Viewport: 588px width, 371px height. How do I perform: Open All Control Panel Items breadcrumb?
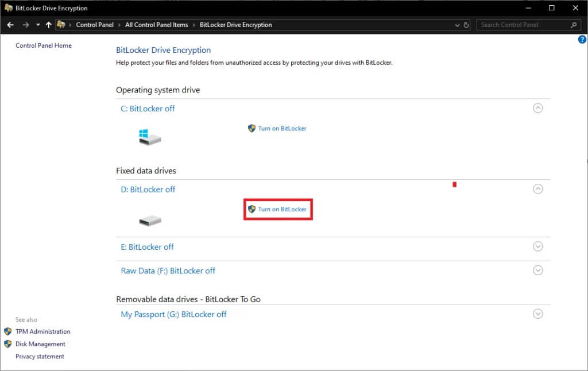click(156, 25)
